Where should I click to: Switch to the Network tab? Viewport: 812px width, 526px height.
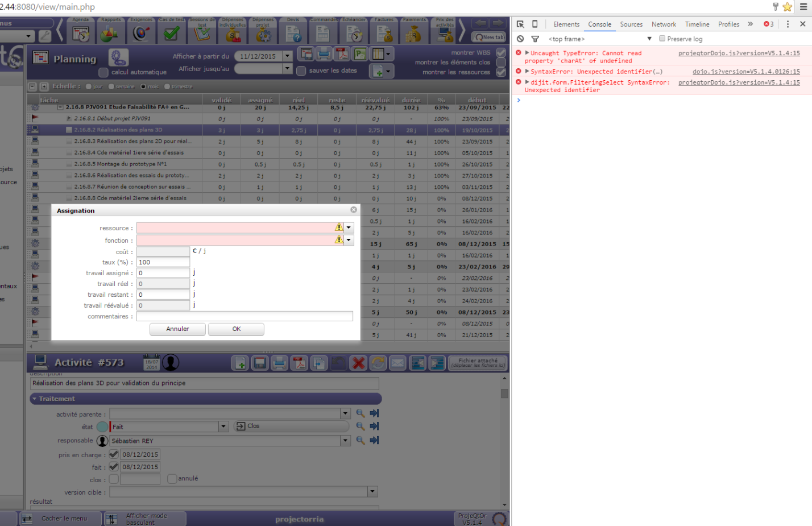(664, 24)
